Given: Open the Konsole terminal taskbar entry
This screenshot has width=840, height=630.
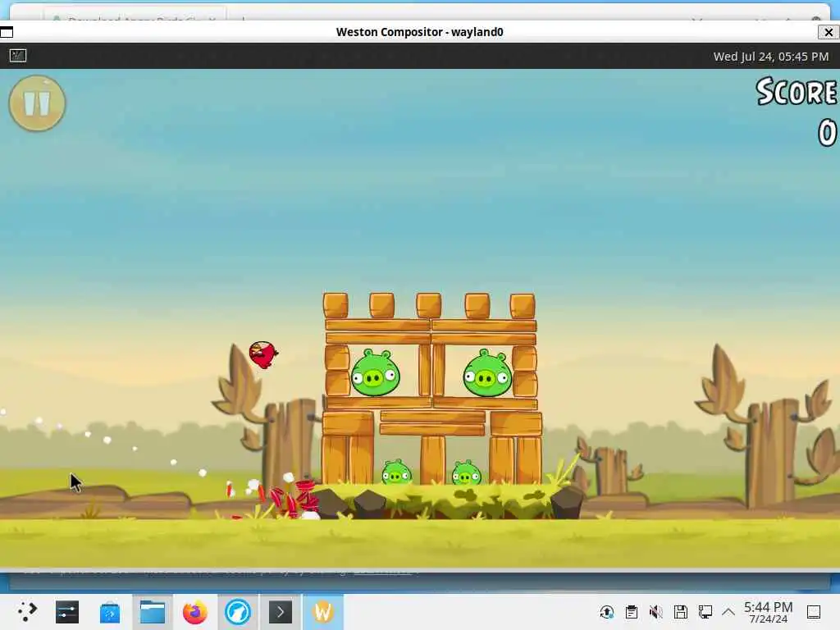Looking at the screenshot, I should click(x=281, y=612).
